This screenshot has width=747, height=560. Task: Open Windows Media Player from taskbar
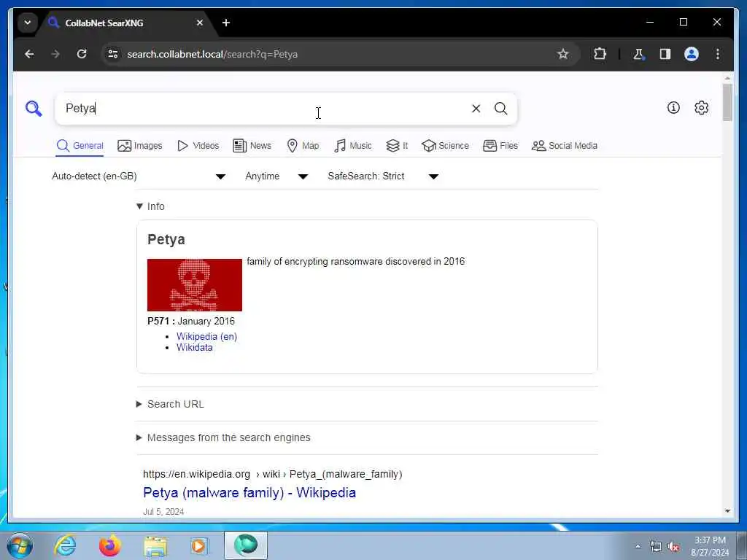198,545
